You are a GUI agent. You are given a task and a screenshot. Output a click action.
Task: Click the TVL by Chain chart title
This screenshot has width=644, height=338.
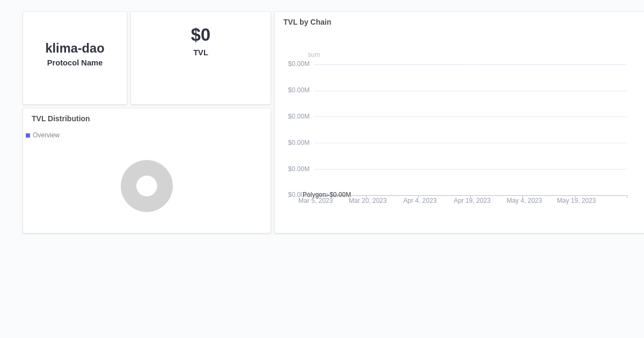pos(307,22)
